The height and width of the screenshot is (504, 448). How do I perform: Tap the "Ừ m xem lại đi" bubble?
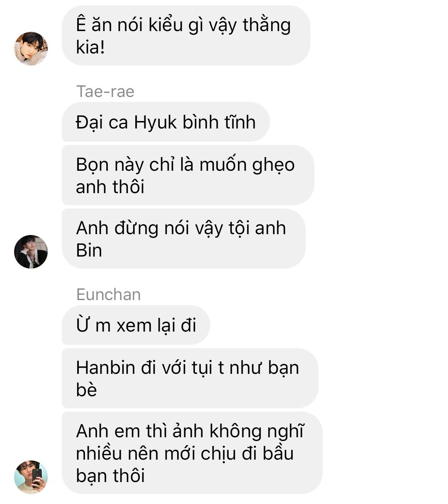(x=136, y=325)
